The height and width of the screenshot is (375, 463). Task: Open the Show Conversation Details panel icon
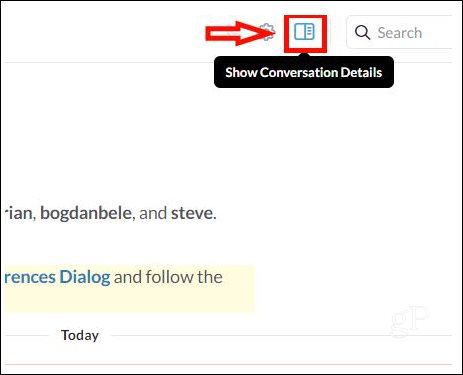(304, 32)
